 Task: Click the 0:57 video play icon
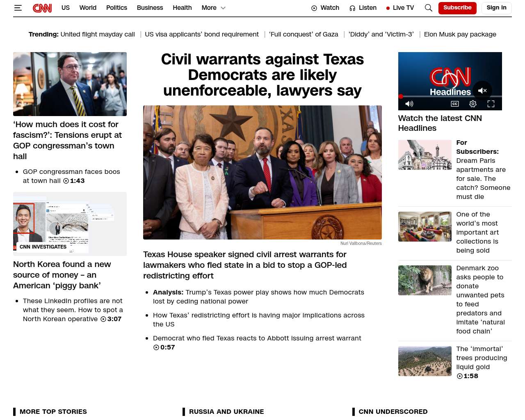(156, 347)
